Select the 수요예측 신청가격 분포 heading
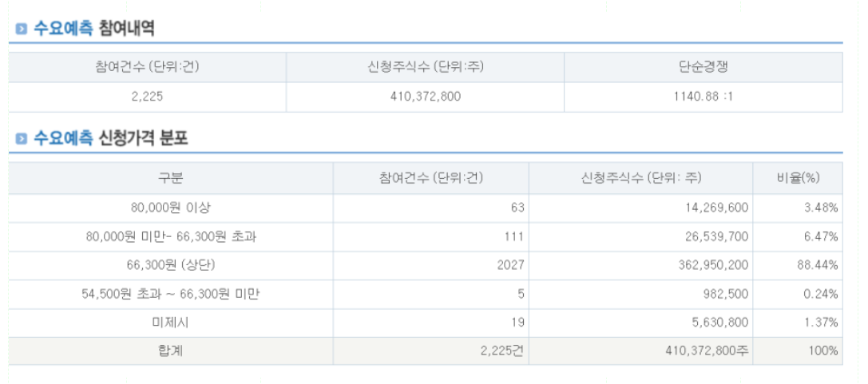This screenshot has height=384, width=868. 111,138
